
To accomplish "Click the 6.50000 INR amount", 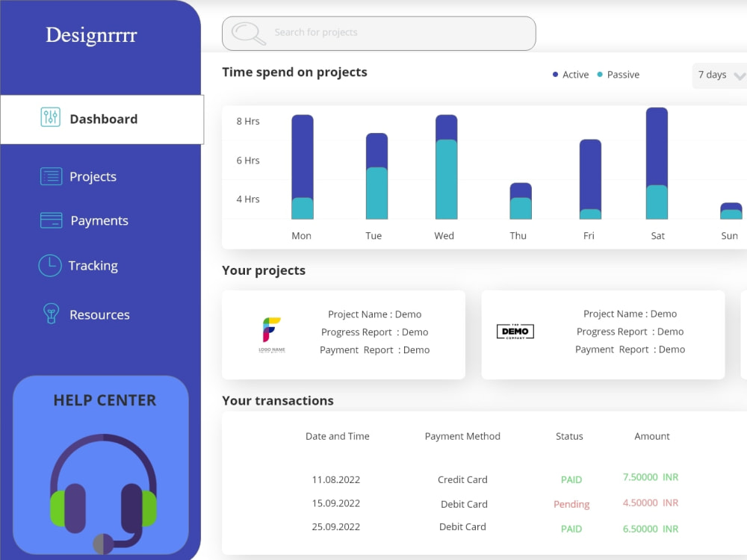I will pos(651,529).
